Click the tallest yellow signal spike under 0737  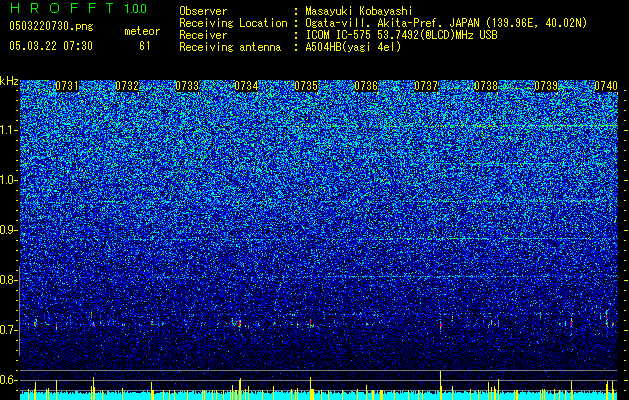(440, 384)
